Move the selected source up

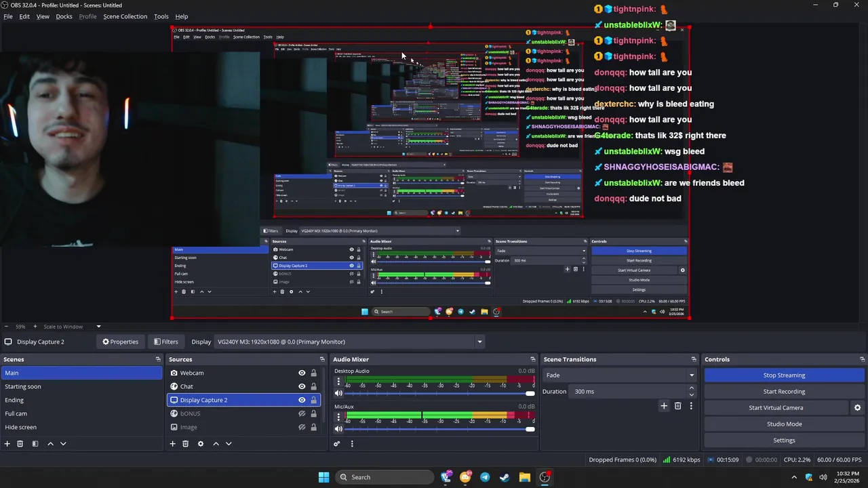216,443
